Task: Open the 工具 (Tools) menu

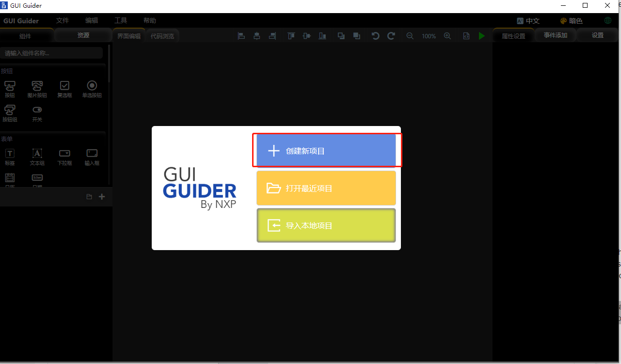Action: tap(121, 20)
